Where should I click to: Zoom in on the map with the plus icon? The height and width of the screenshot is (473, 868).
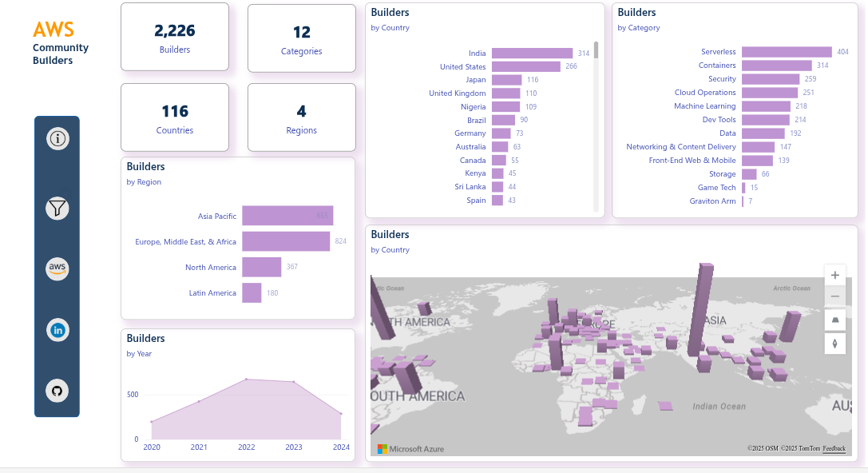point(834,274)
